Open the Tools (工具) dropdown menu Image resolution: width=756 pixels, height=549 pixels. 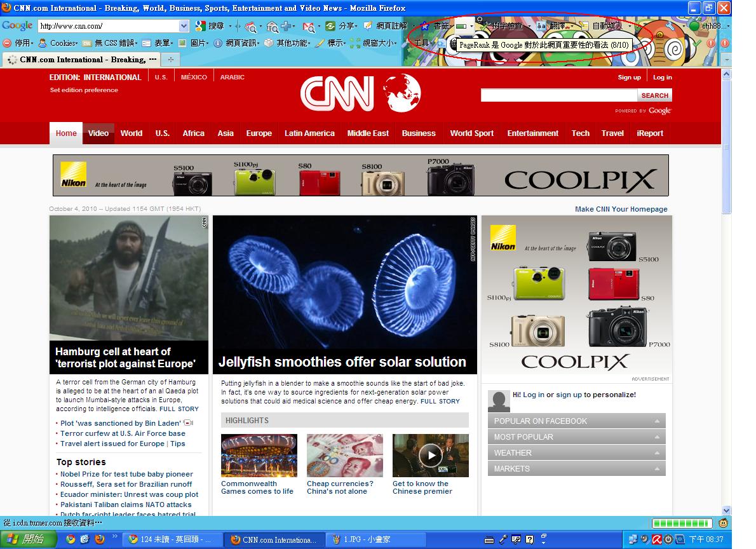click(422, 43)
